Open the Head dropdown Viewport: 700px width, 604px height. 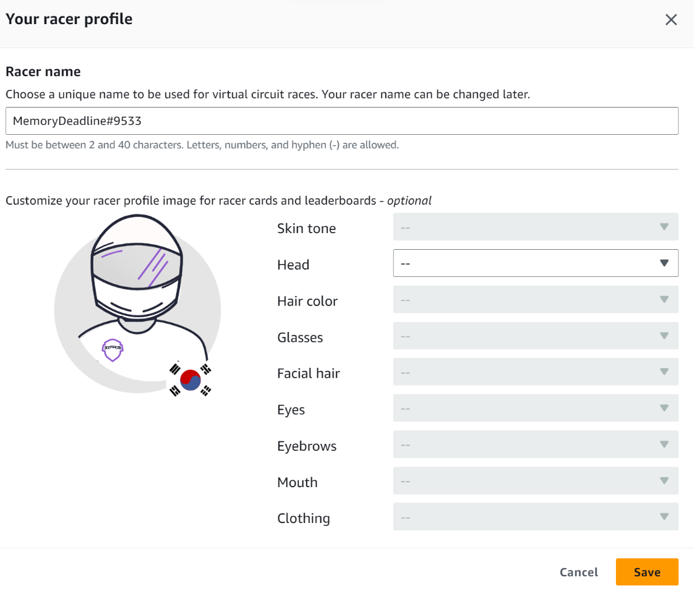(536, 263)
